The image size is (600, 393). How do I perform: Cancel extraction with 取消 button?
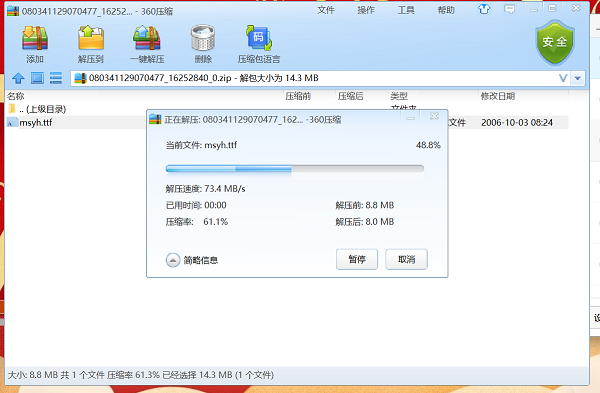coord(406,259)
